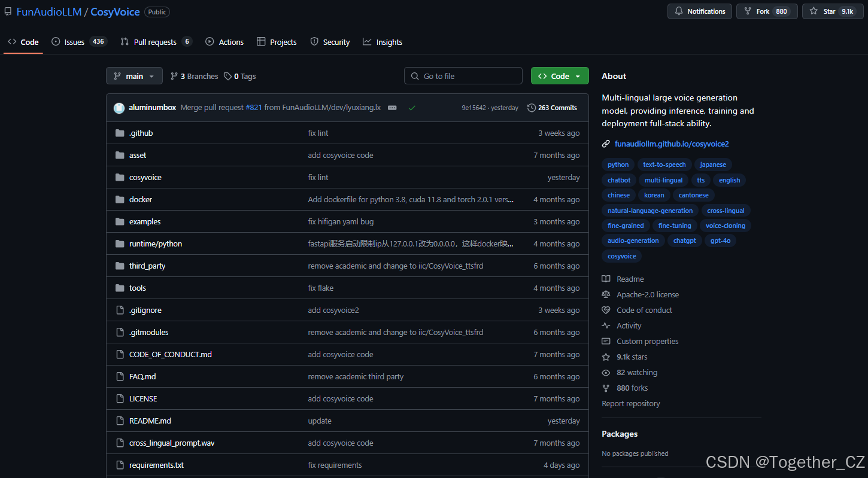The height and width of the screenshot is (478, 868).
Task: Open the .gitmodules file
Action: pos(149,332)
